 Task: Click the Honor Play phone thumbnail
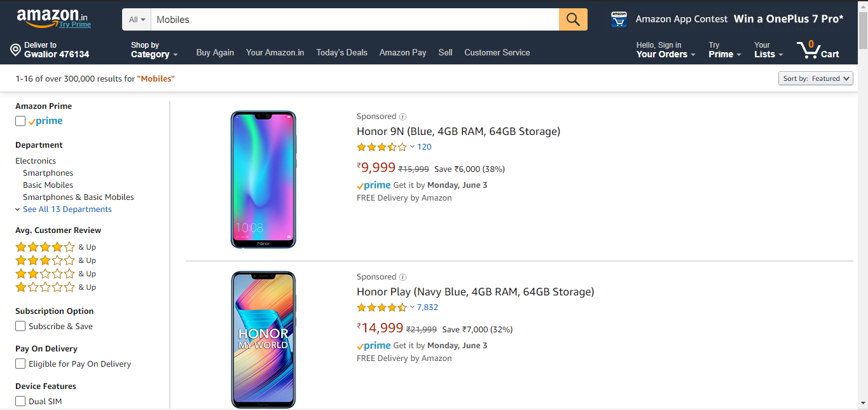tap(263, 339)
